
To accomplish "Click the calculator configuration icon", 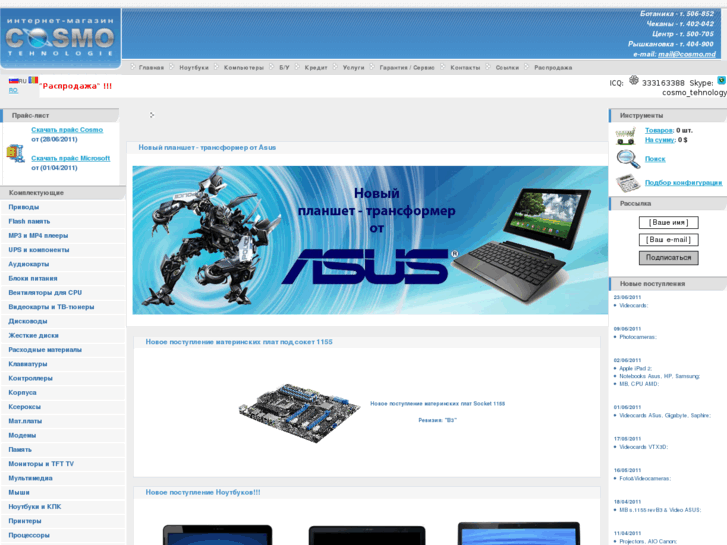I will point(628,182).
